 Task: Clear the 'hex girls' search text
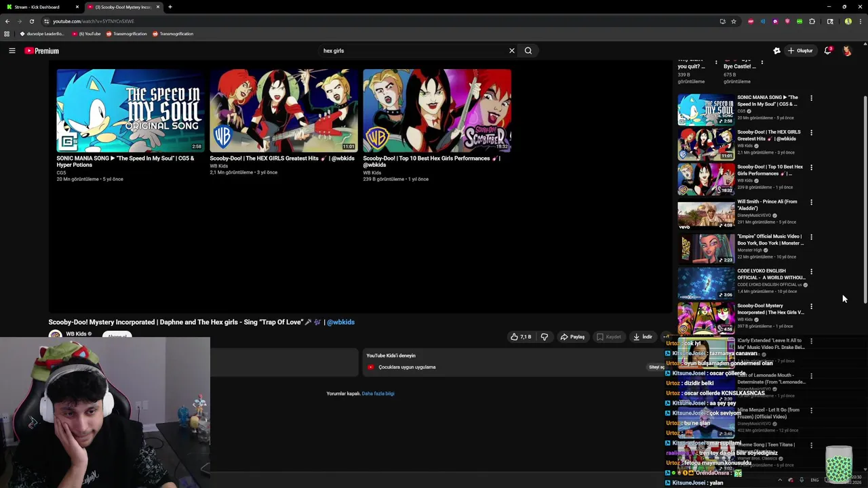(x=512, y=51)
